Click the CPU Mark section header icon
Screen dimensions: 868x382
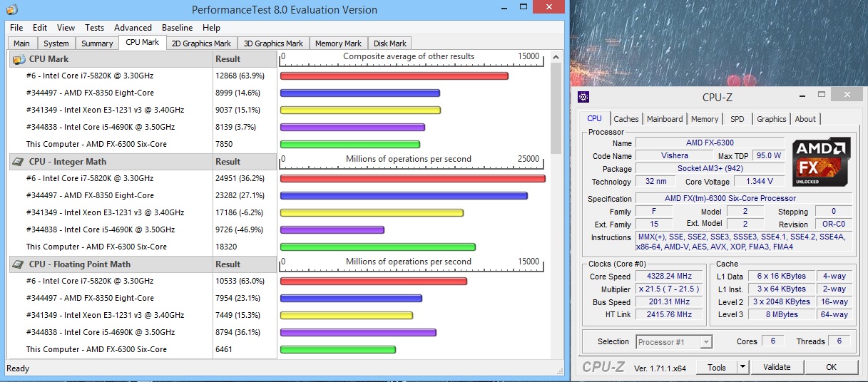[19, 59]
